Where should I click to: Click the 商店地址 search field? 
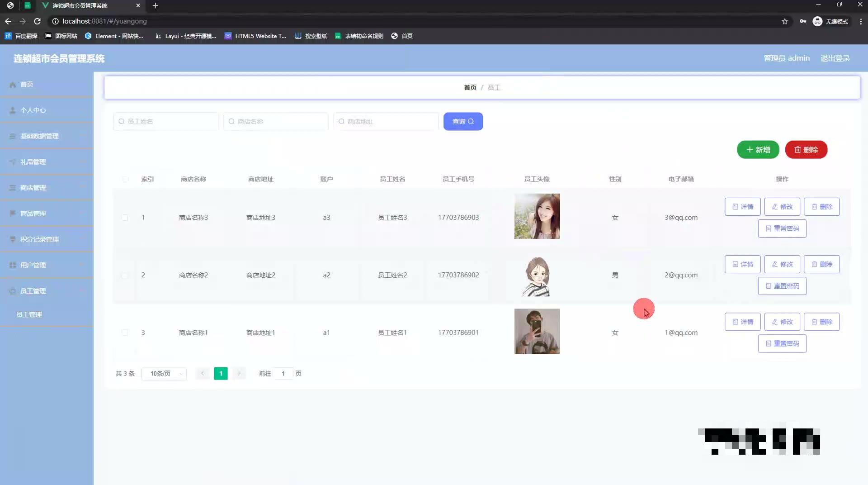coord(386,121)
